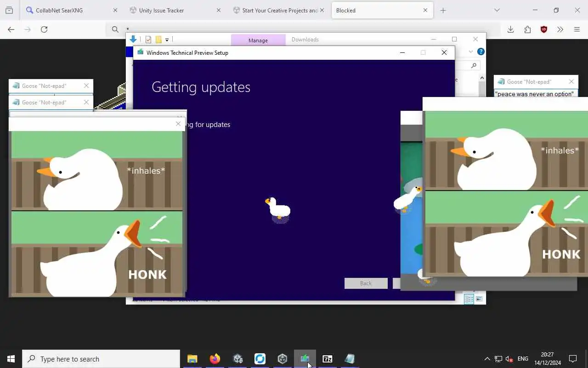Image resolution: width=588 pixels, height=368 pixels.
Task: Go back in Firefox browser
Action: [x=11, y=29]
